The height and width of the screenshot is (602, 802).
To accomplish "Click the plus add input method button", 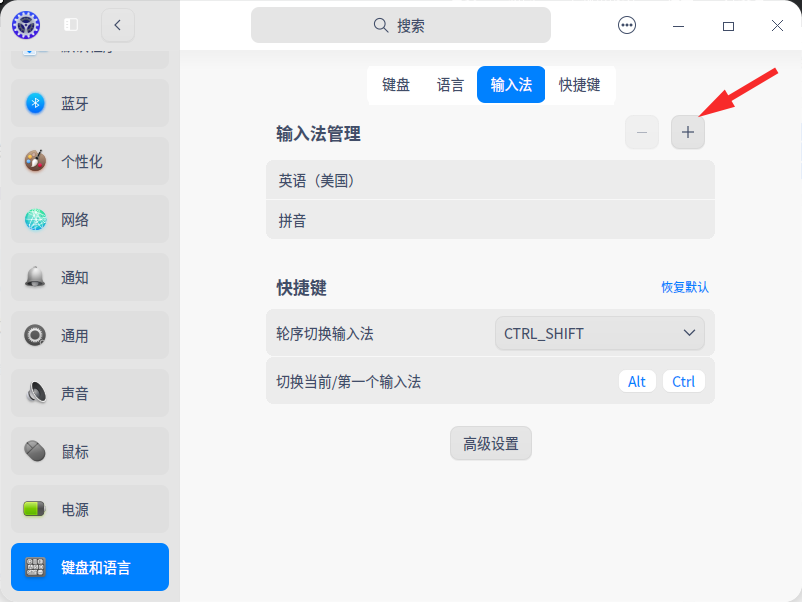I will [688, 132].
